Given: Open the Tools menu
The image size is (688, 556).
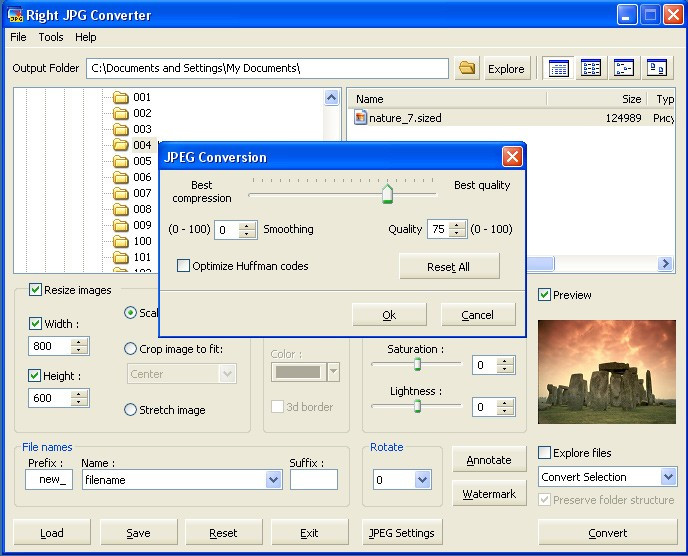Looking at the screenshot, I should point(51,37).
